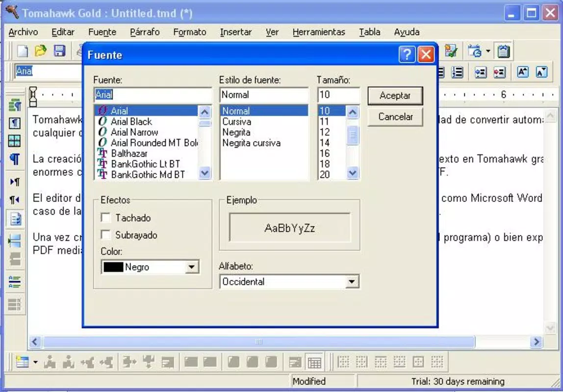Click the font list scroll up arrow
The height and width of the screenshot is (392, 563).
pos(205,112)
